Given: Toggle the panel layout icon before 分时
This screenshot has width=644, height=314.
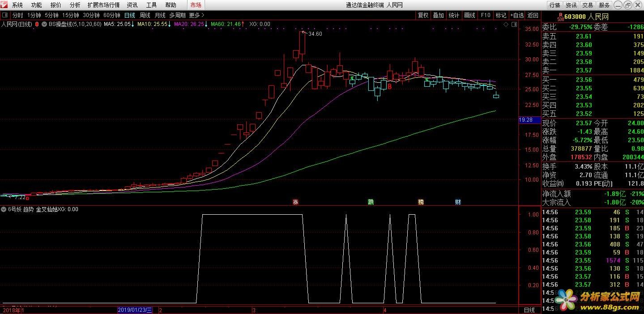Looking at the screenshot, I should point(5,15).
